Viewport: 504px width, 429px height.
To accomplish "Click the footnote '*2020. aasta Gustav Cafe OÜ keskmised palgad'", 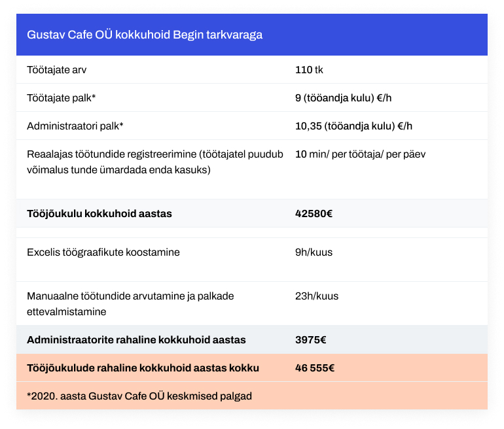I will tap(139, 396).
